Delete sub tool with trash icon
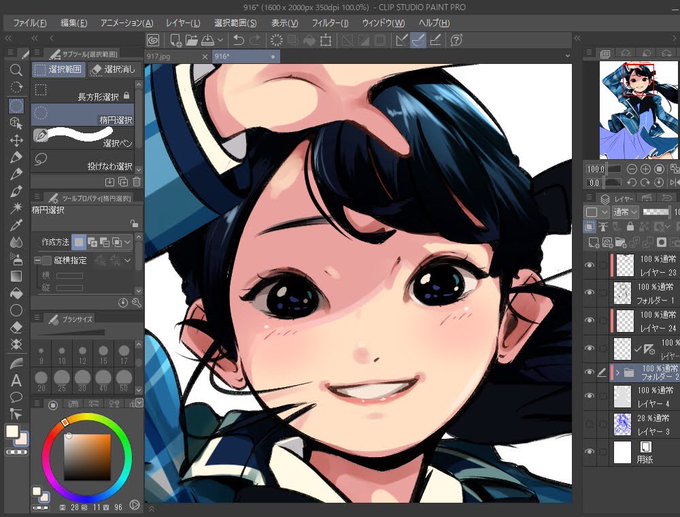This screenshot has width=680, height=517. tap(137, 181)
